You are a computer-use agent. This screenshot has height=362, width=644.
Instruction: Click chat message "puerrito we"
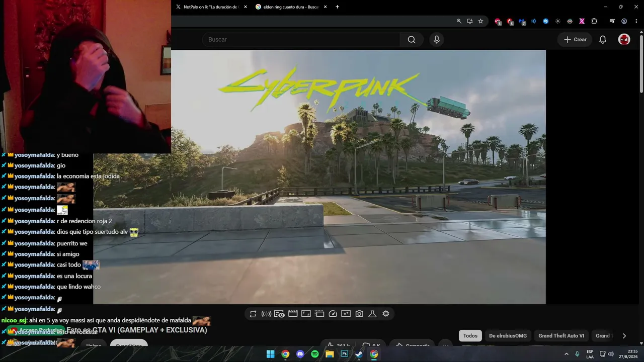[x=72, y=243]
